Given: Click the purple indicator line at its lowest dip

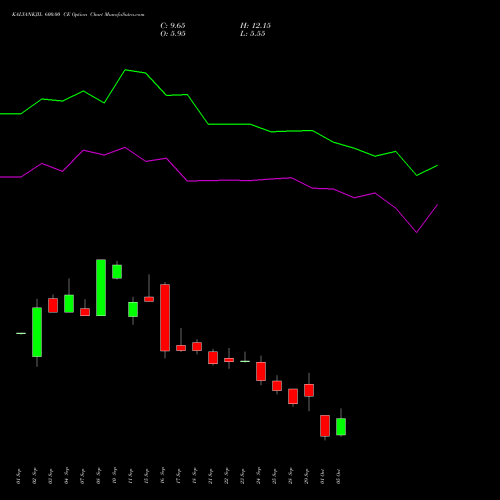Looking at the screenshot, I should [x=417, y=232].
